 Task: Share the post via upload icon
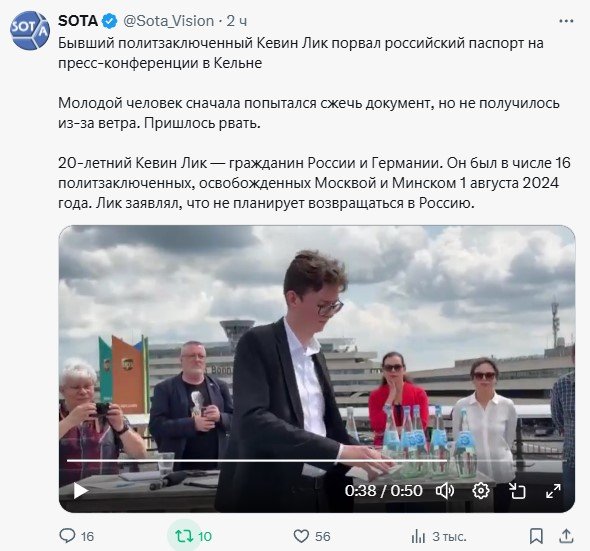(566, 536)
